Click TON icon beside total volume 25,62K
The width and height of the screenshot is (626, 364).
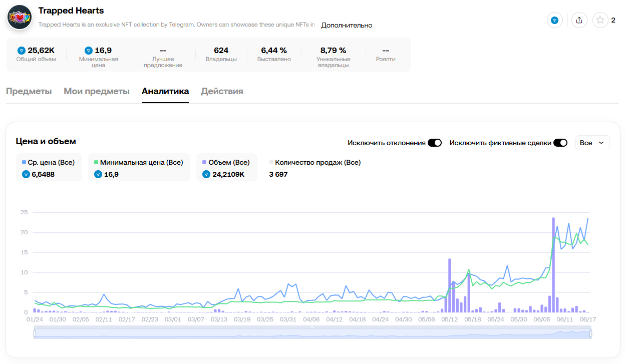22,51
